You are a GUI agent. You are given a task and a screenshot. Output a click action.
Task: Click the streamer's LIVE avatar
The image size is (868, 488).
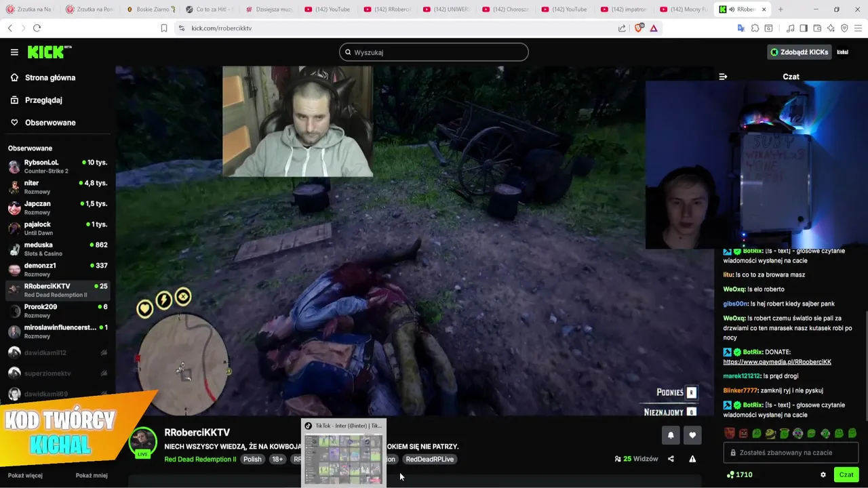pyautogui.click(x=142, y=443)
